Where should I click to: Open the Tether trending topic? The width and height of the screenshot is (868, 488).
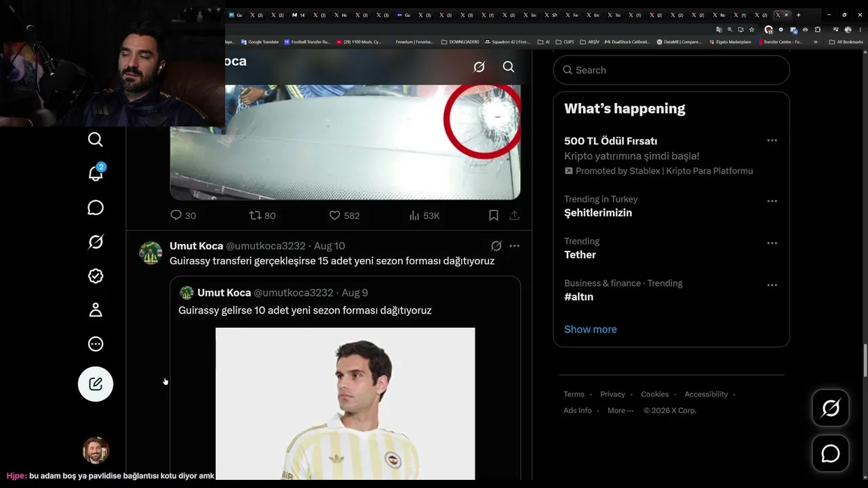tap(671, 248)
